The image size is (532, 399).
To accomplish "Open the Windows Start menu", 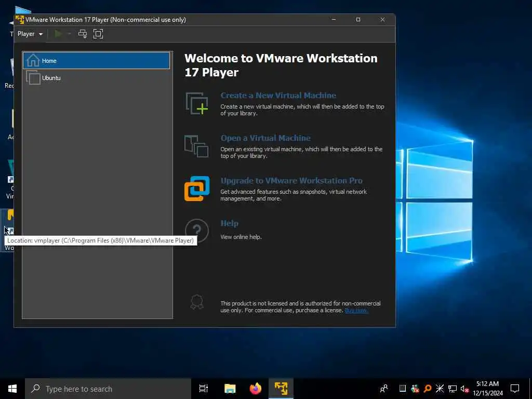I will tap(12, 389).
